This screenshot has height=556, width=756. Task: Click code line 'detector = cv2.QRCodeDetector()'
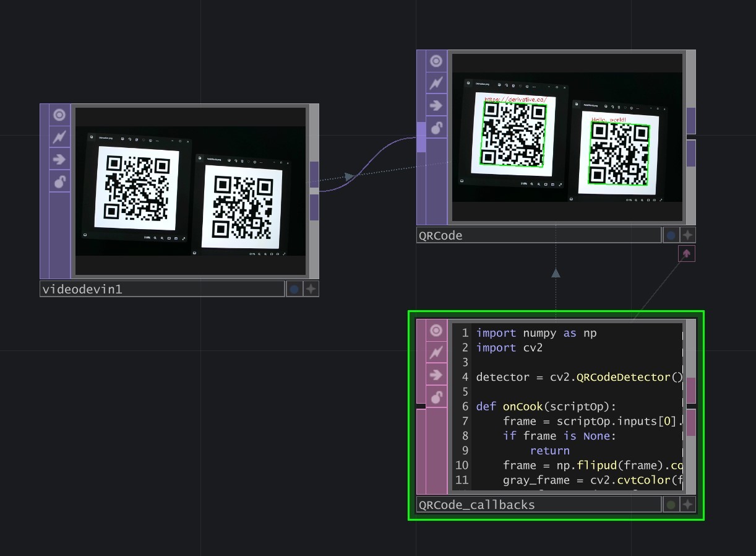coord(579,377)
